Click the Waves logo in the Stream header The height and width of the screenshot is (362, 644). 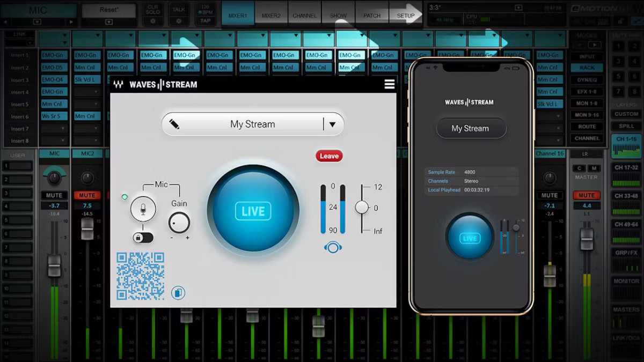119,84
